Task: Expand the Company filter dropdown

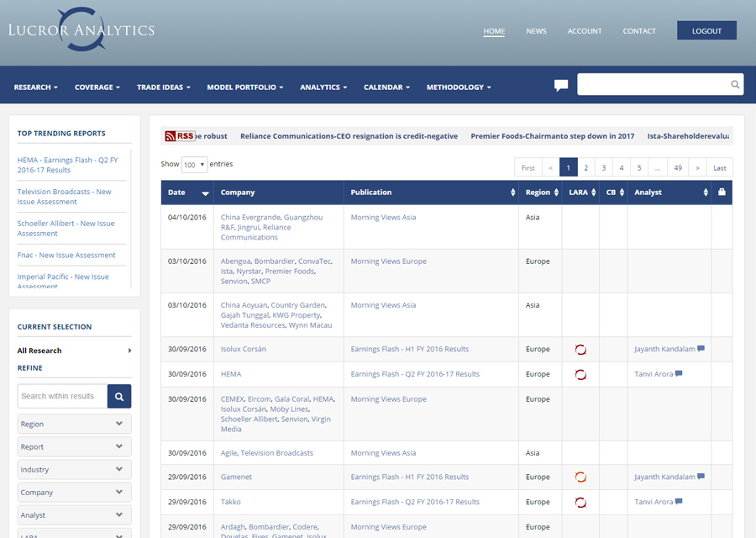Action: click(x=74, y=492)
